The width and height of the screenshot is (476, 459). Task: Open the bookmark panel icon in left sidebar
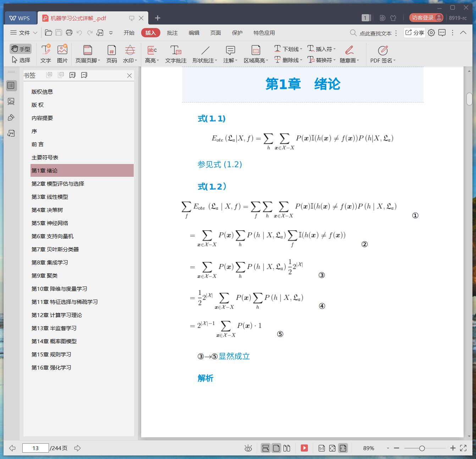[x=11, y=85]
